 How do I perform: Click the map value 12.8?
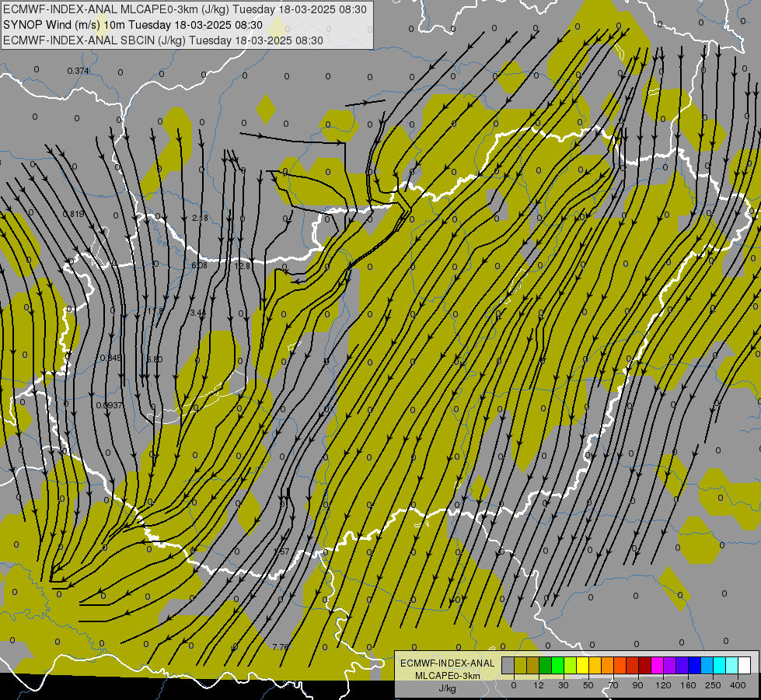(x=243, y=266)
